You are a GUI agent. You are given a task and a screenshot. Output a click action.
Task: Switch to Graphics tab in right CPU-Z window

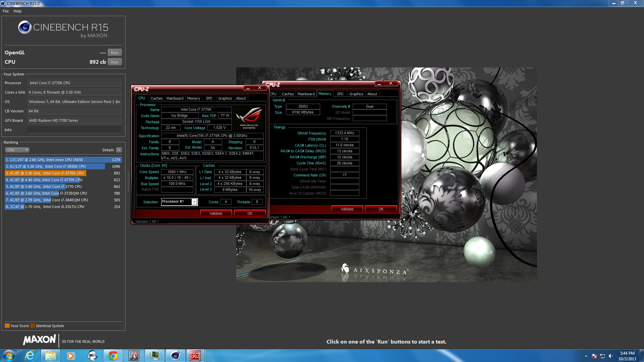pos(356,94)
